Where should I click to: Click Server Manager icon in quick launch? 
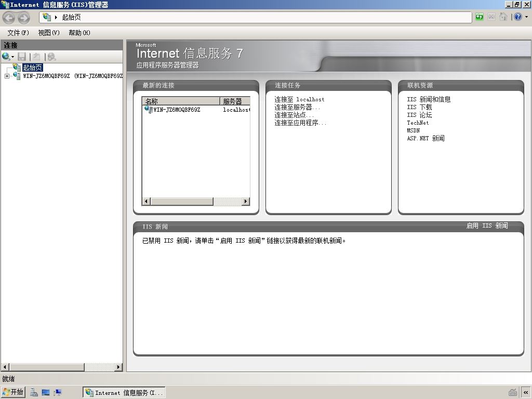pos(34,393)
